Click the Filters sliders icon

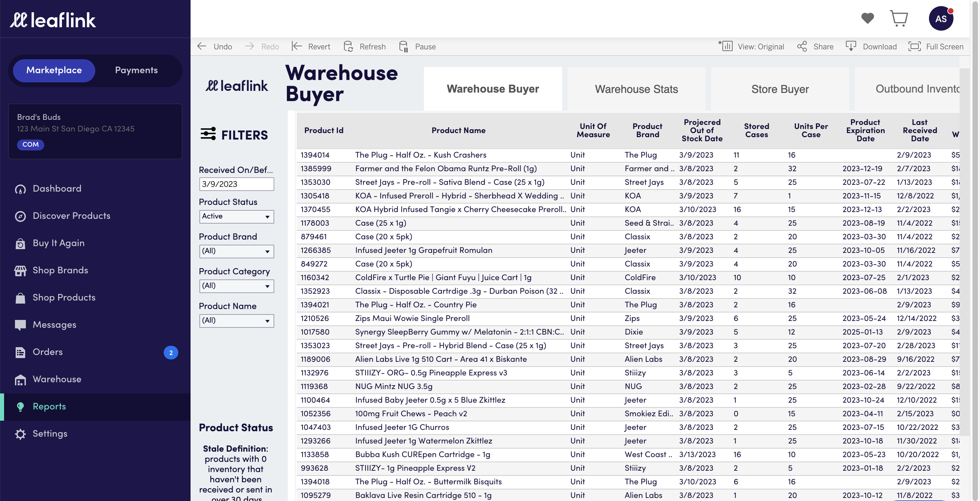click(x=208, y=134)
